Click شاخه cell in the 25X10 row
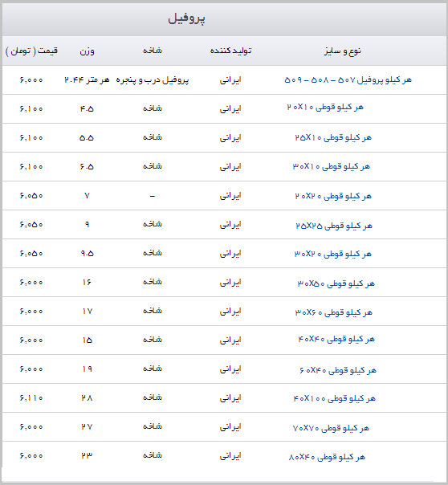The width and height of the screenshot is (448, 485). coord(153,137)
